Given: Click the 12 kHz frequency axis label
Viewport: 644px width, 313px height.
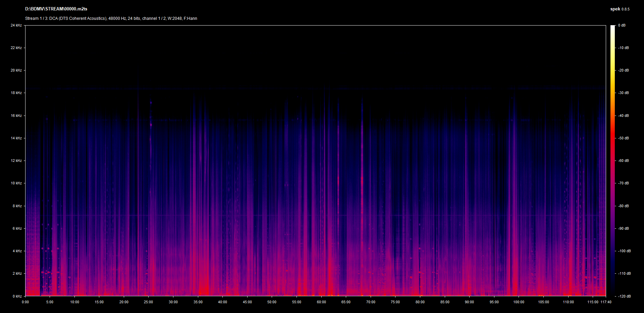Looking at the screenshot, I should click(16, 161).
